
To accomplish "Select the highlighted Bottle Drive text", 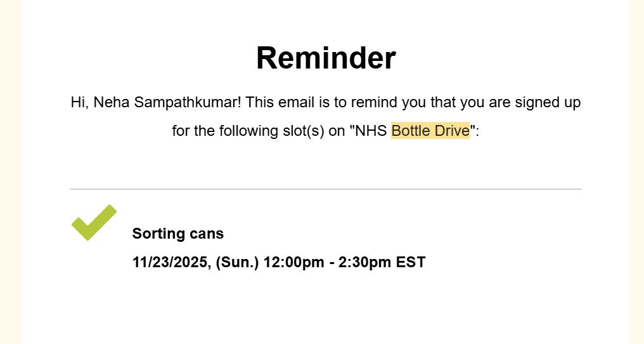I will (430, 131).
